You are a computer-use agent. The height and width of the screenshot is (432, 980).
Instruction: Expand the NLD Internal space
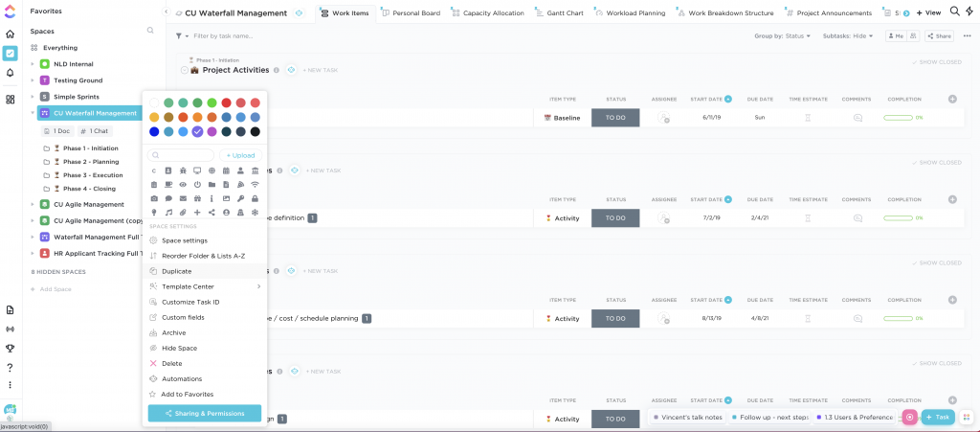tap(33, 64)
